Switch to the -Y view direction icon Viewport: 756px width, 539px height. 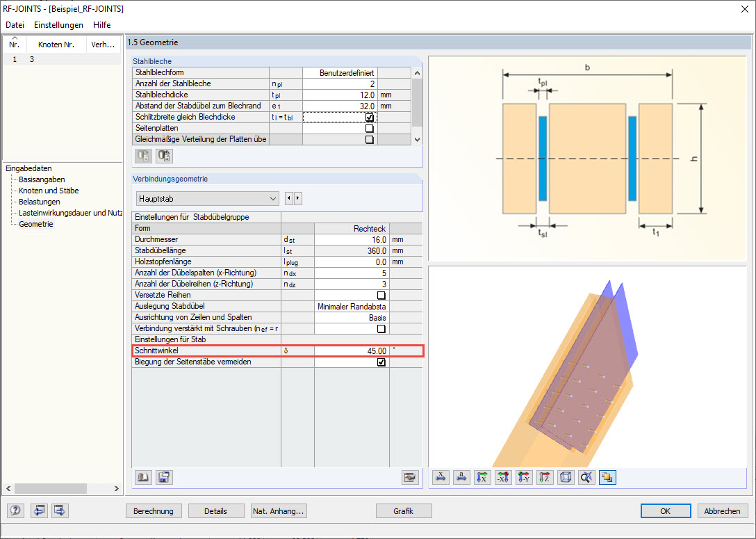point(523,477)
